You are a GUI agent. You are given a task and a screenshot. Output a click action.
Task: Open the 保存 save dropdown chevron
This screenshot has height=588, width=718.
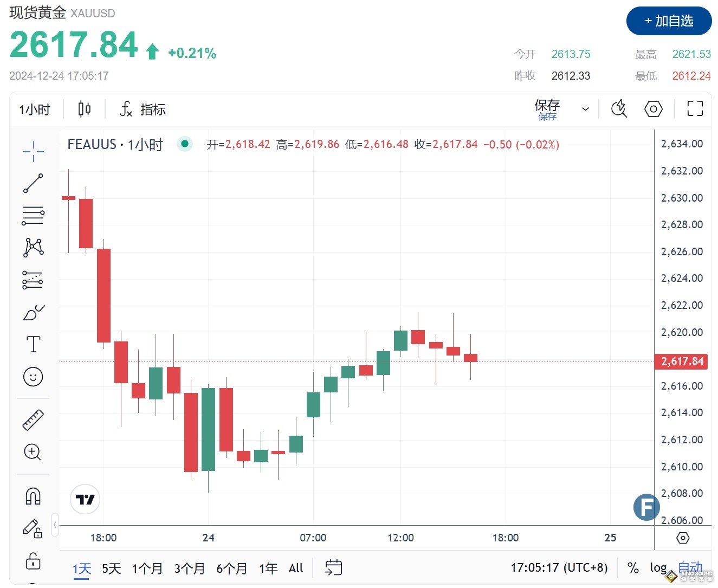pos(585,109)
